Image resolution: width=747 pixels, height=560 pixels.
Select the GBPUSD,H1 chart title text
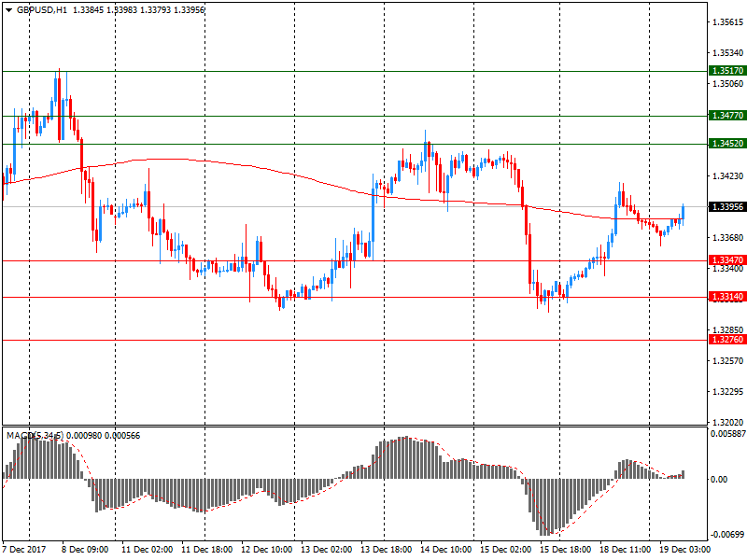(x=42, y=10)
